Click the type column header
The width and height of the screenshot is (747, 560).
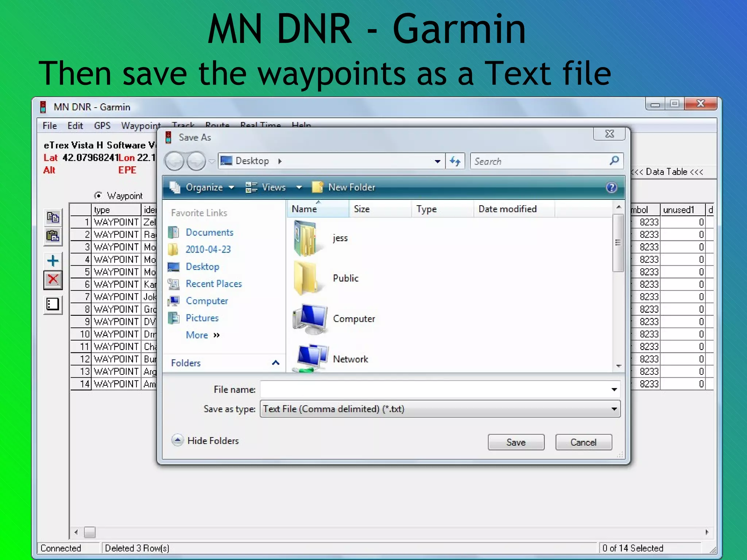coord(116,210)
